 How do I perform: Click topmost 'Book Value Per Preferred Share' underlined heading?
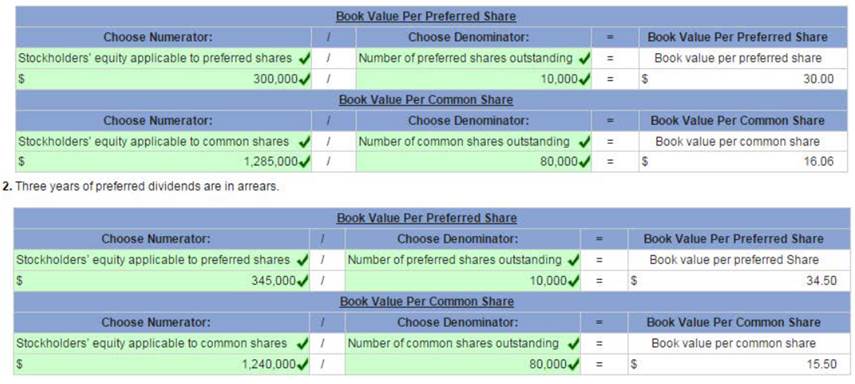click(x=426, y=16)
